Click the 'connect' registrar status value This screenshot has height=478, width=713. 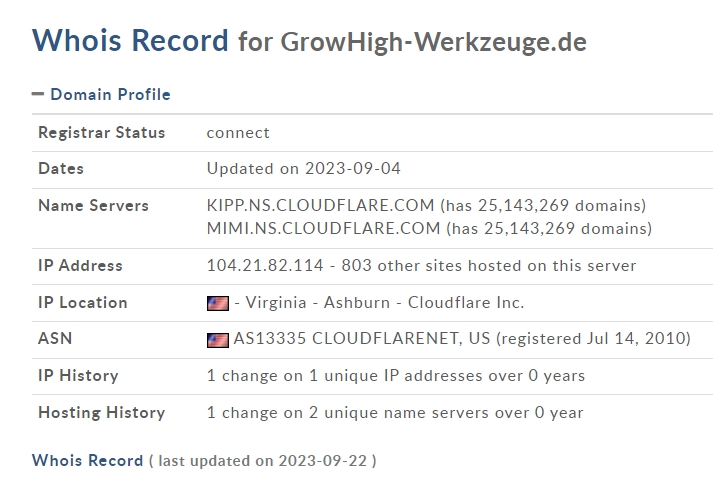(x=238, y=133)
